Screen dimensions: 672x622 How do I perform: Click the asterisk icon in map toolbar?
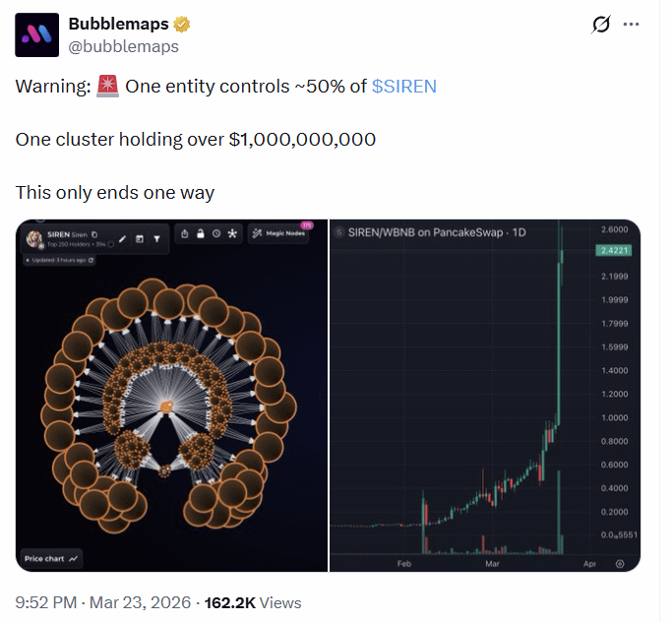pos(231,234)
